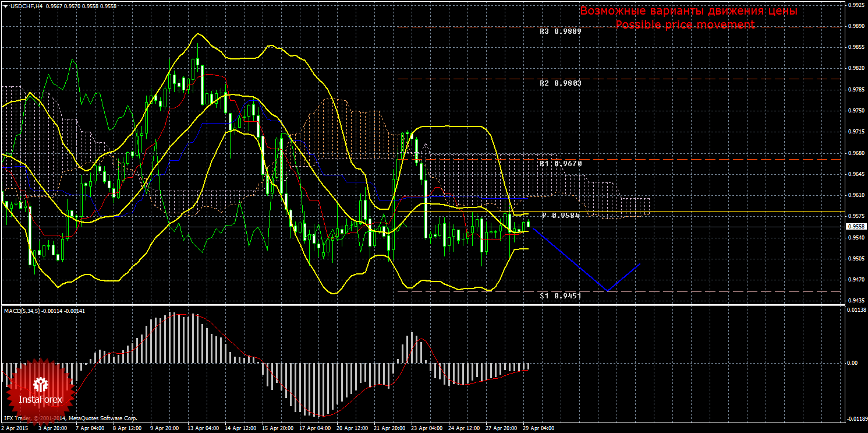Click the 0.9890 price axis label
This screenshot has height=433, width=868.
pos(856,26)
